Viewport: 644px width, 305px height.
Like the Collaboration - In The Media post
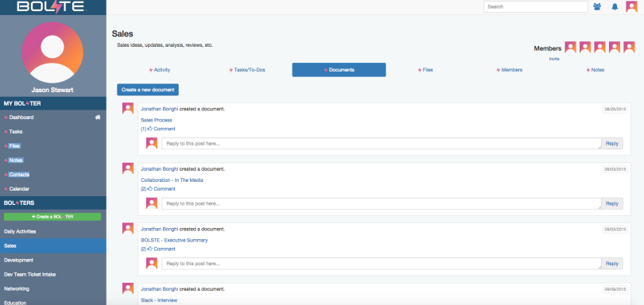(x=150, y=189)
